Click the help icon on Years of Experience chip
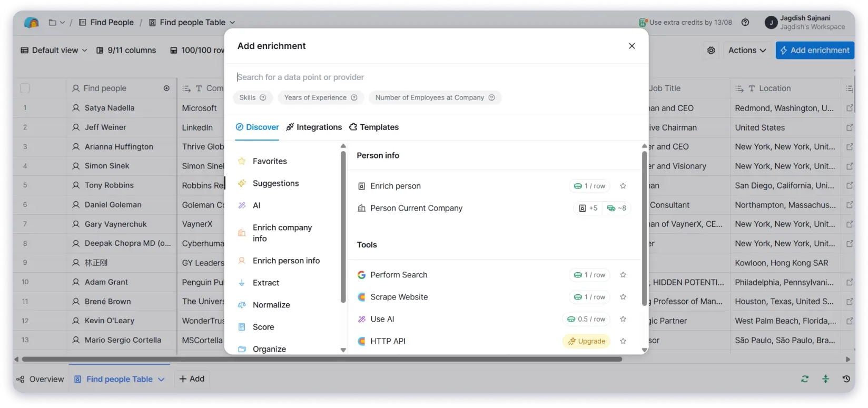Image resolution: width=868 pixels, height=408 pixels. point(354,98)
